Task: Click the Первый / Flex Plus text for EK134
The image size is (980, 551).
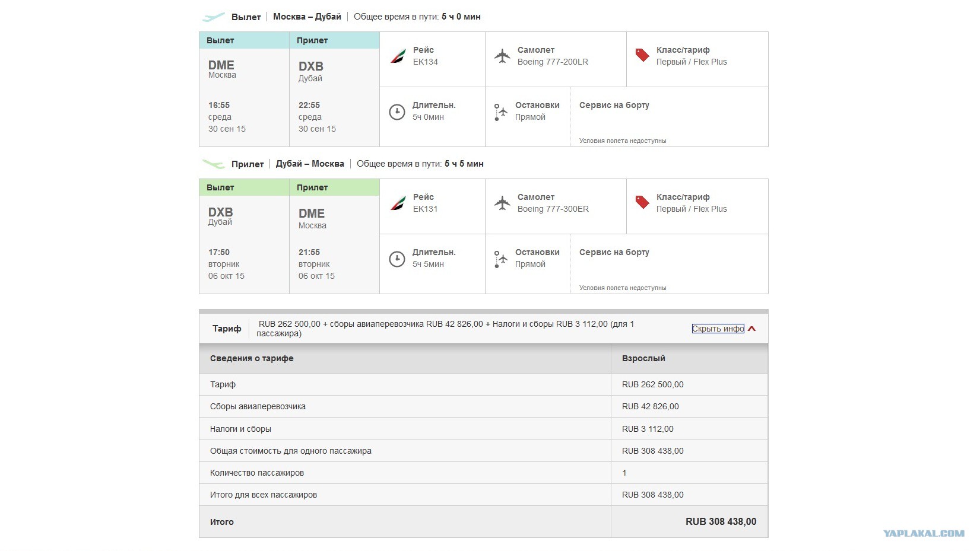Action: (692, 62)
